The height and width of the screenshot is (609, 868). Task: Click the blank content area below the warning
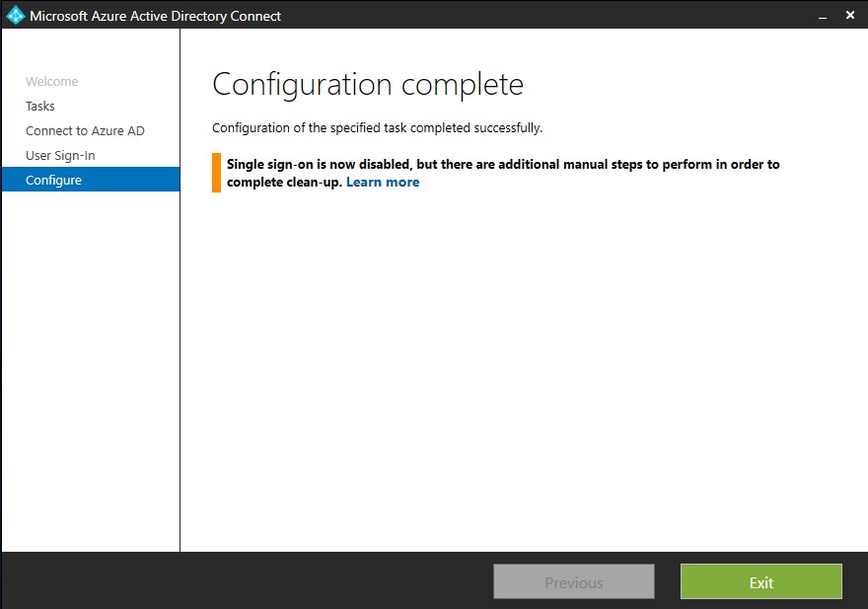point(523,375)
